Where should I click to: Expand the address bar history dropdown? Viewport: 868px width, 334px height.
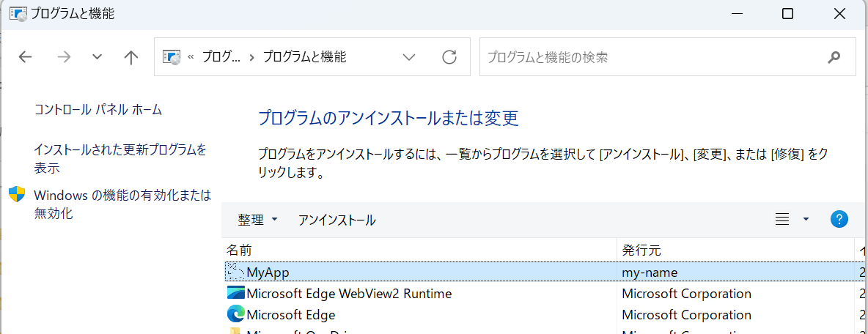(409, 57)
